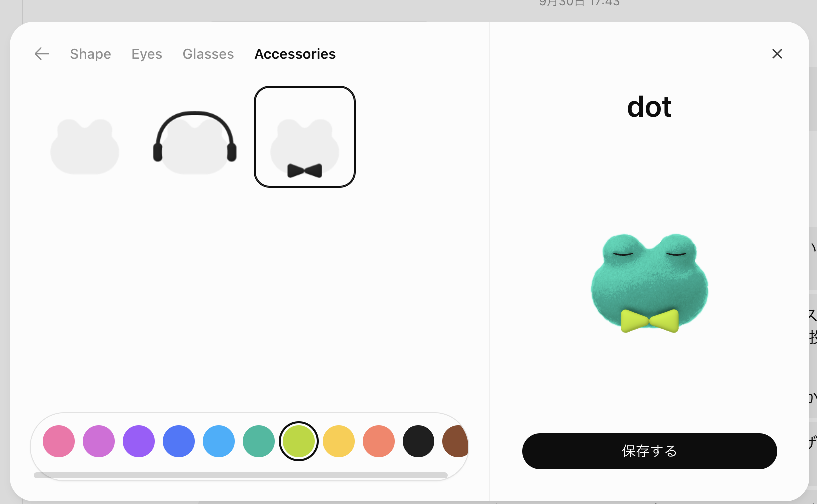The width and height of the screenshot is (817, 504).
Task: Select the royal blue color swatch
Action: click(179, 441)
